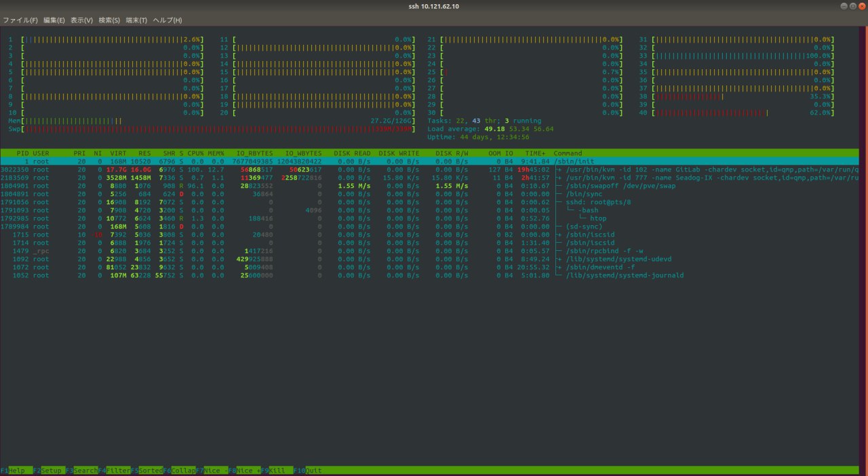Click the PRI column header
The image size is (868, 476).
coord(79,153)
